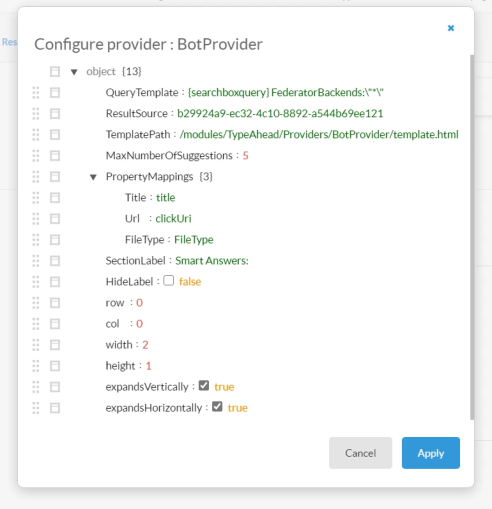Screen dimensions: 492x509
Task: Open the action menu square for TemplatePath
Action: coord(55,135)
